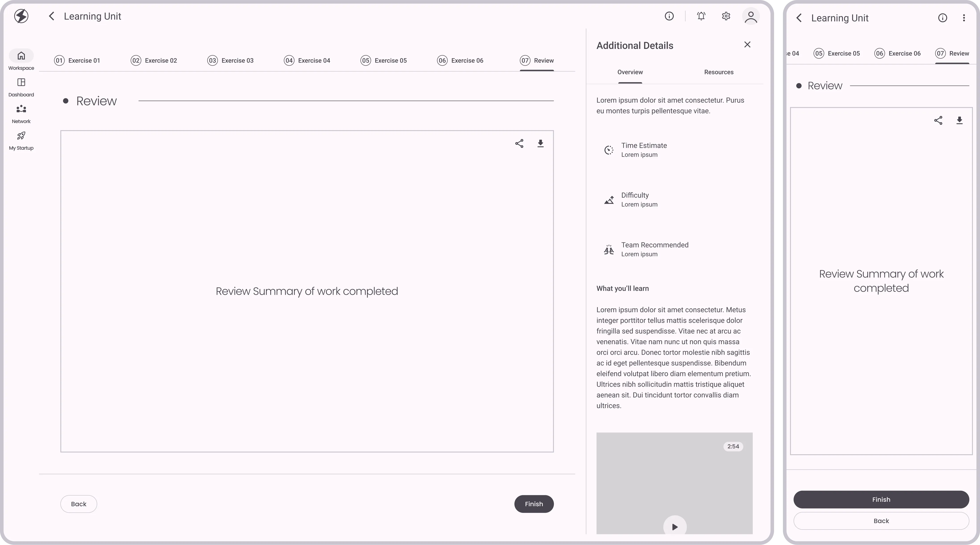Share the review summary
Viewport: 980px width, 545px height.
click(519, 143)
